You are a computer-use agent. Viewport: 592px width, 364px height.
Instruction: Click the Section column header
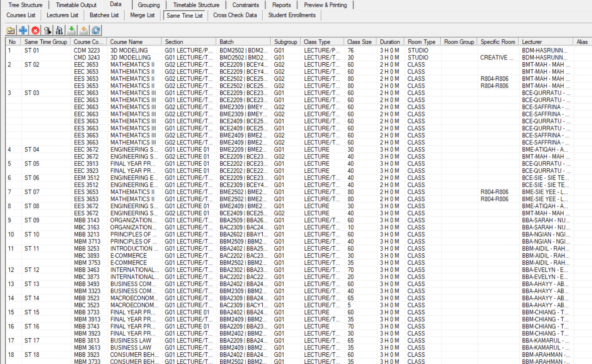click(x=189, y=42)
